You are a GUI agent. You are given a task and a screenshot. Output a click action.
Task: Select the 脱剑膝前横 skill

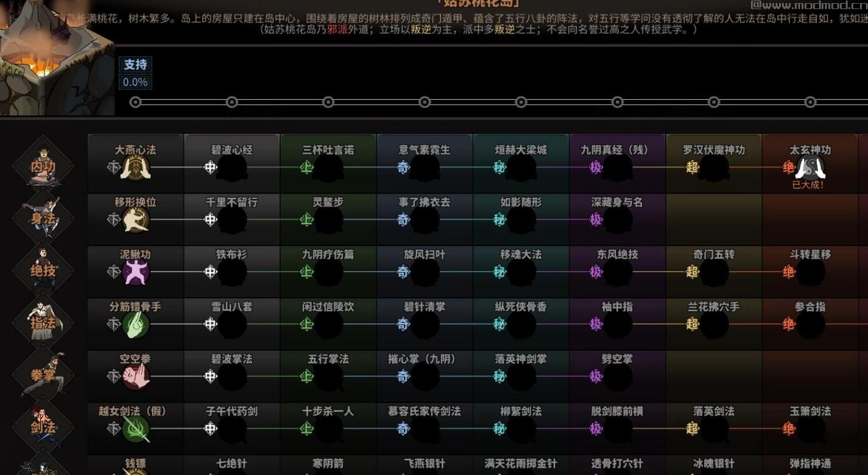617,429
